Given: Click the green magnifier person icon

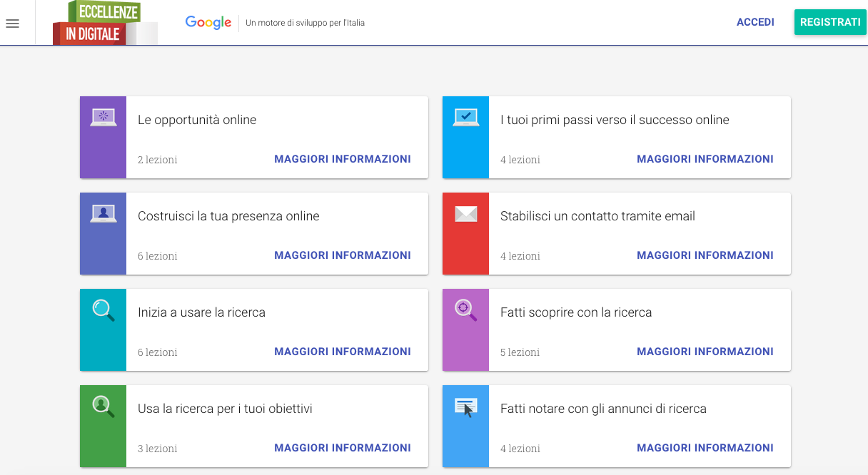Looking at the screenshot, I should [104, 407].
